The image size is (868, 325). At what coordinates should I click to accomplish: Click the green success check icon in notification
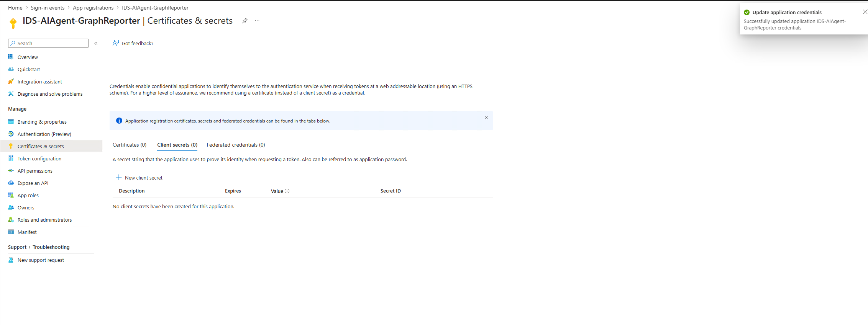click(x=747, y=12)
